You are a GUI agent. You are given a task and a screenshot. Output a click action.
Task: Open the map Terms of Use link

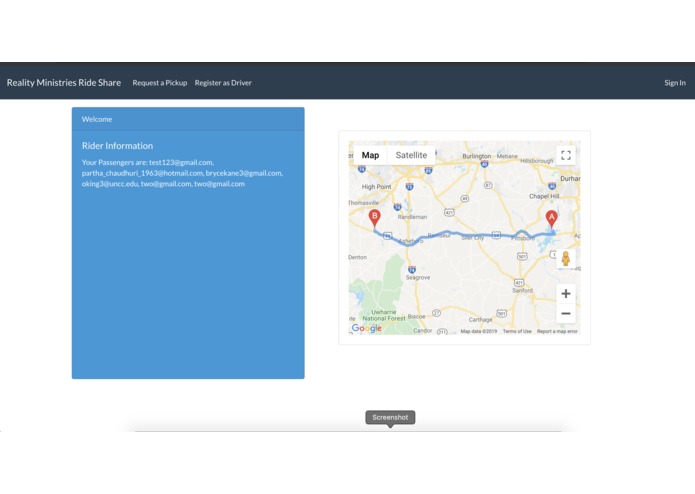tap(517, 331)
